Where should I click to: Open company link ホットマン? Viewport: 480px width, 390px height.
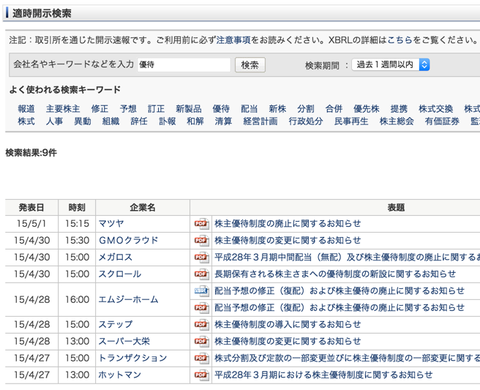pos(120,375)
